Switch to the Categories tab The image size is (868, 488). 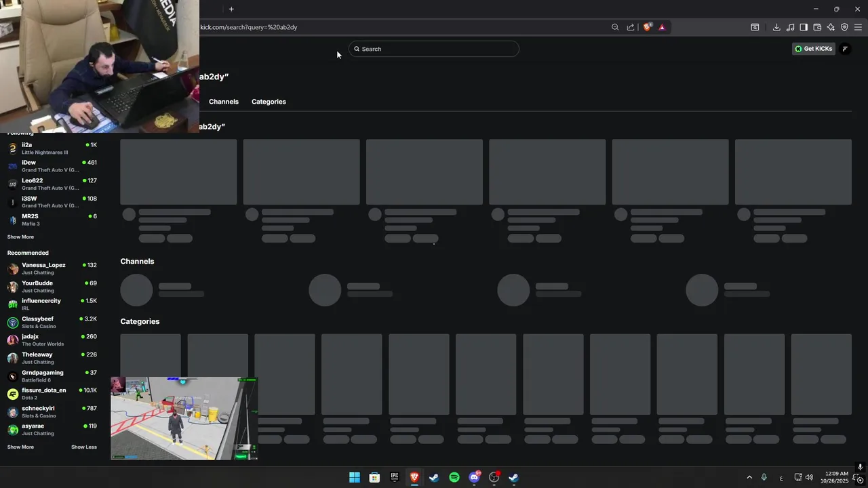pyautogui.click(x=269, y=102)
